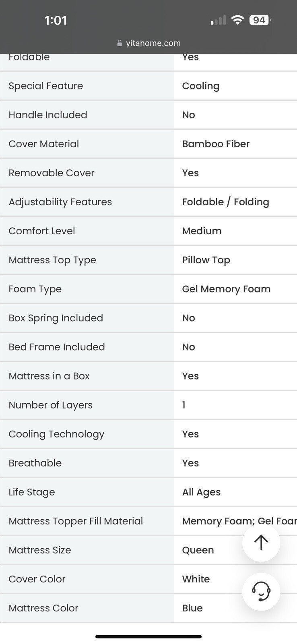Tap the Bamboo Fiber cover material value
The height and width of the screenshot is (644, 297).
pos(216,144)
